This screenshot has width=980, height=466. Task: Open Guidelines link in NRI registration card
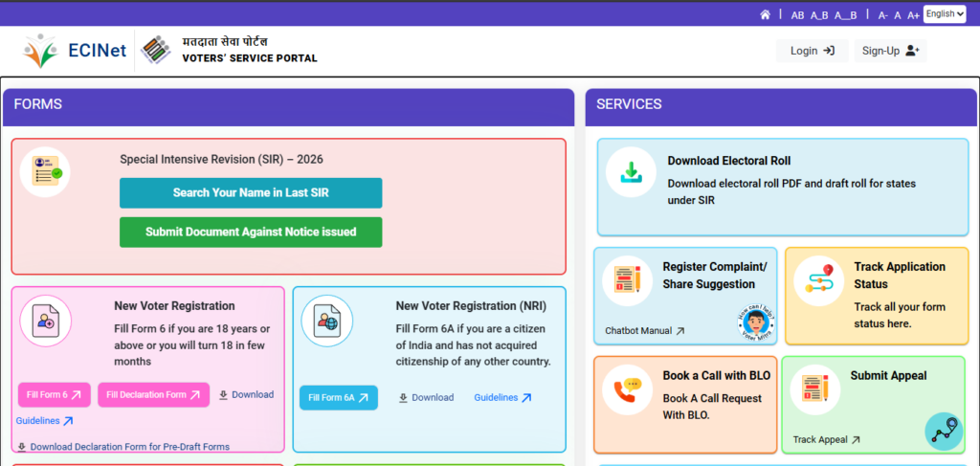coord(502,398)
